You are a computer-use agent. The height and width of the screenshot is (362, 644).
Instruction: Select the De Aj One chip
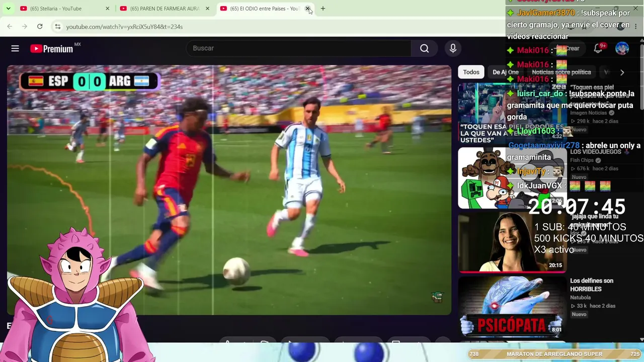506,72
